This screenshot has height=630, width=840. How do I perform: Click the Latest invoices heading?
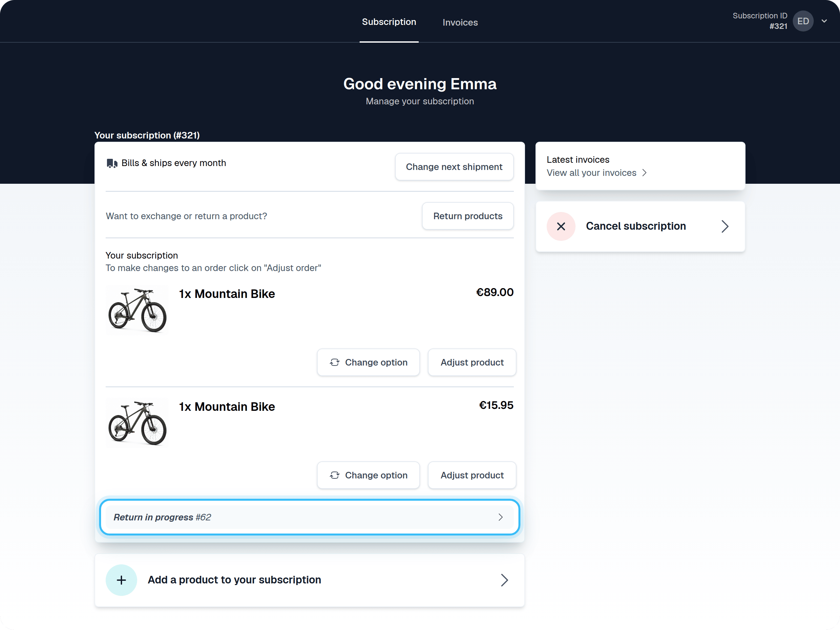[x=578, y=159]
